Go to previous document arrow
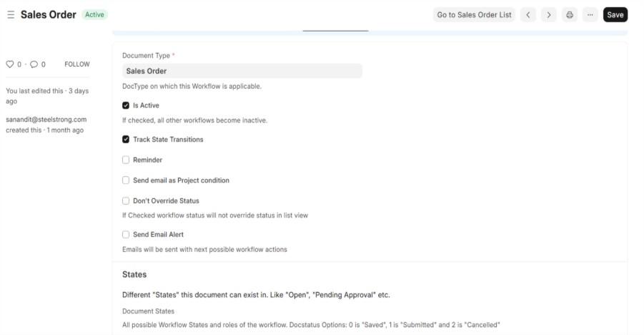 (528, 14)
